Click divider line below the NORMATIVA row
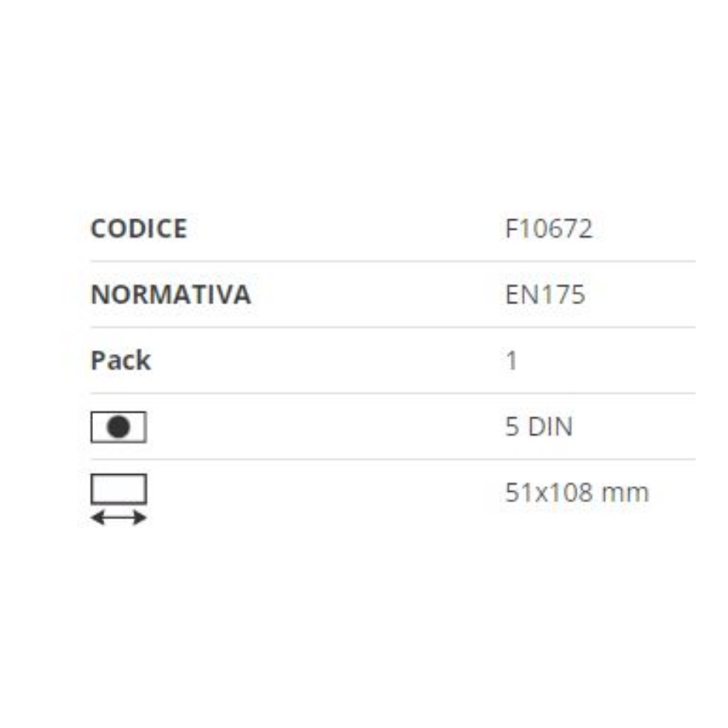Image resolution: width=728 pixels, height=728 pixels. [x=393, y=328]
